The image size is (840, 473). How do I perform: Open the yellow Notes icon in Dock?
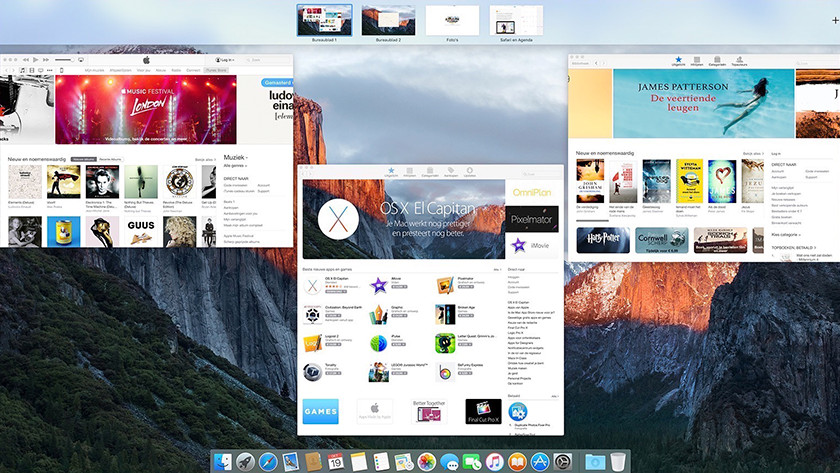358,462
